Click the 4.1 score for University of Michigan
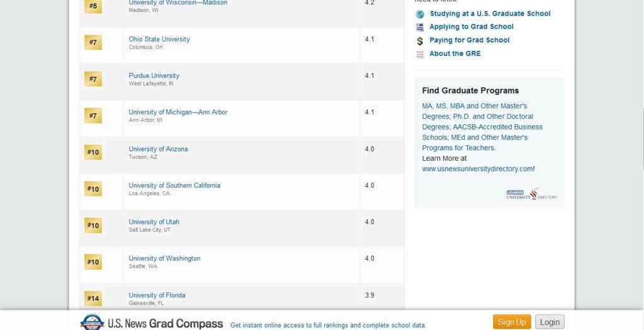The image size is (644, 330). (x=370, y=113)
